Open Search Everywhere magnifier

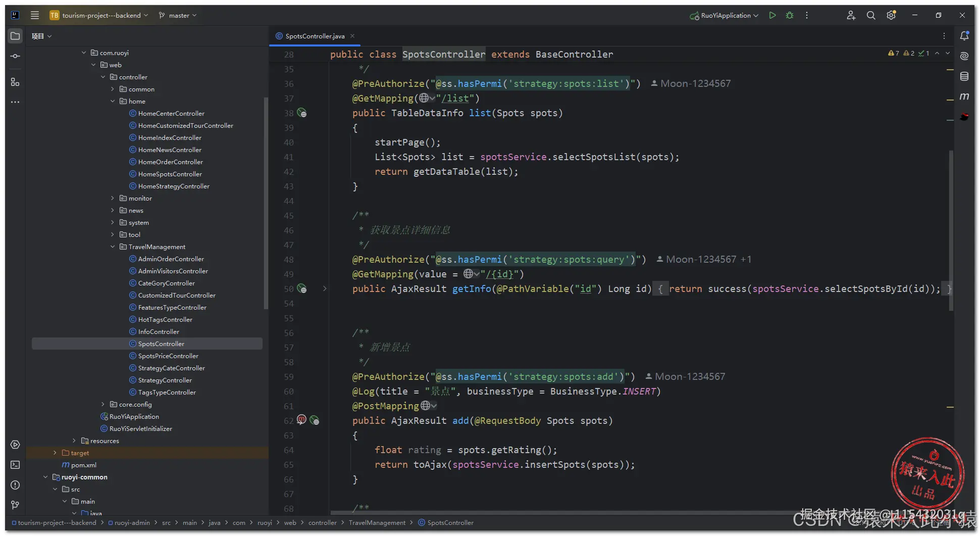tap(871, 15)
